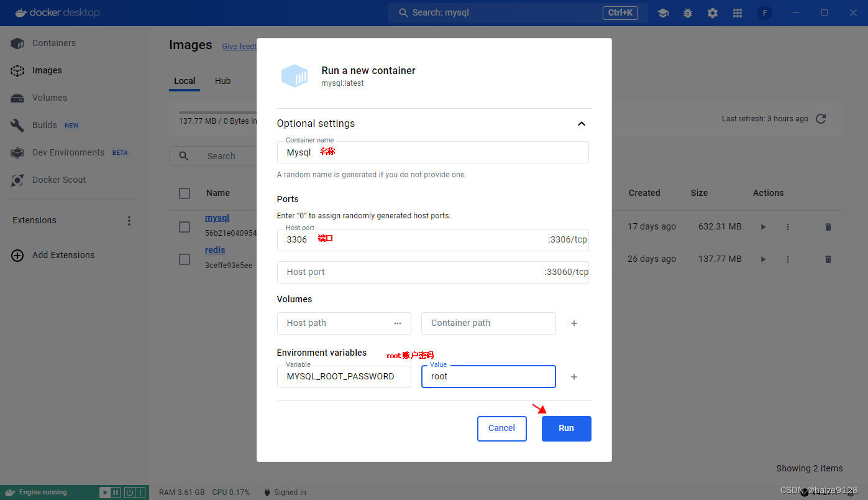Open Extensions options three-dot menu
868x500 pixels.
pos(129,221)
